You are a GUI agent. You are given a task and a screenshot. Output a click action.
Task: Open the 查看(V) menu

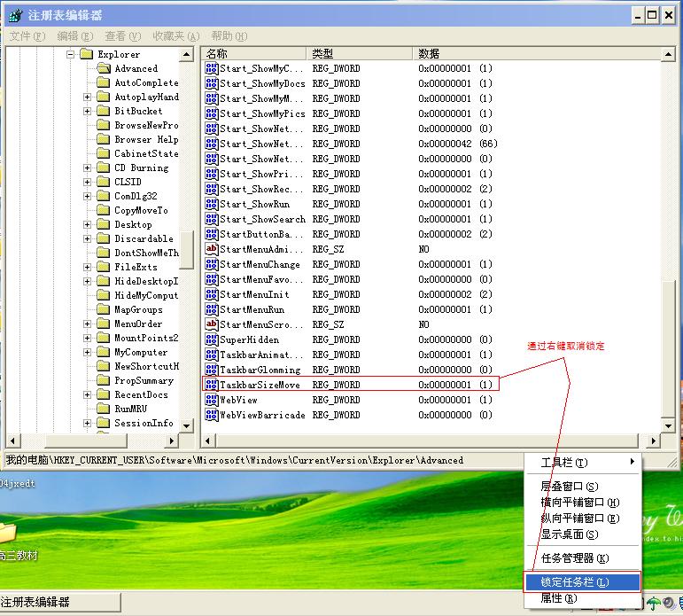(x=123, y=35)
